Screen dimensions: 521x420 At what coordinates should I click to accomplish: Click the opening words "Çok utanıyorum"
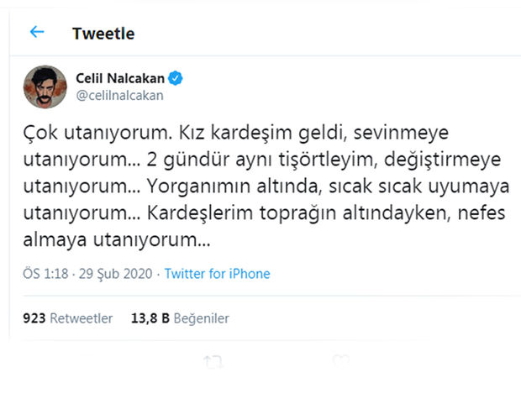pyautogui.click(x=78, y=134)
